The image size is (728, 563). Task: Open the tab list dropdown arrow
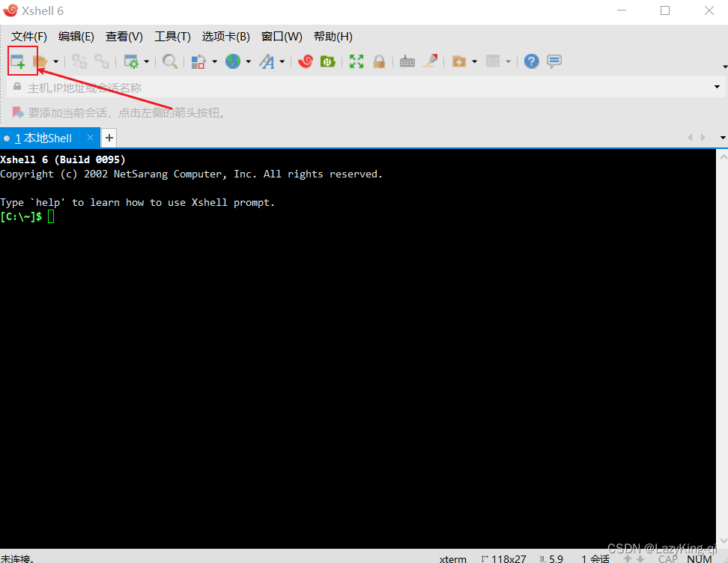723,138
